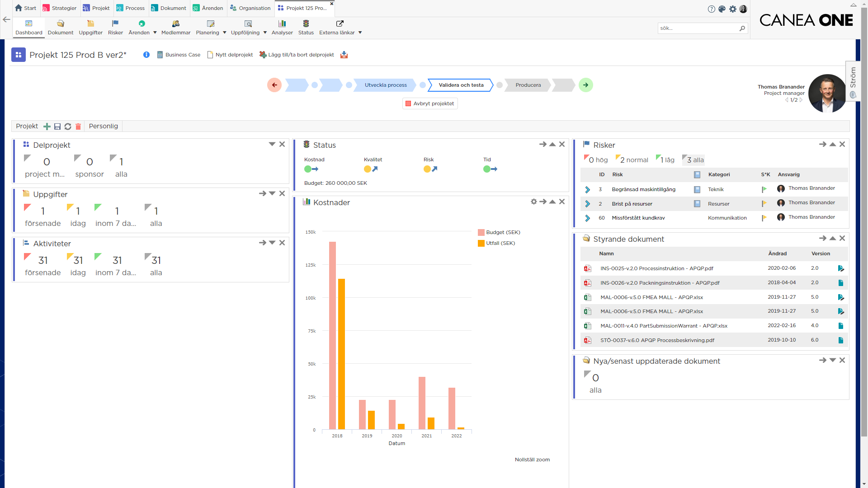This screenshot has width=868, height=488.
Task: Open the Business Case for the project
Action: (179, 55)
